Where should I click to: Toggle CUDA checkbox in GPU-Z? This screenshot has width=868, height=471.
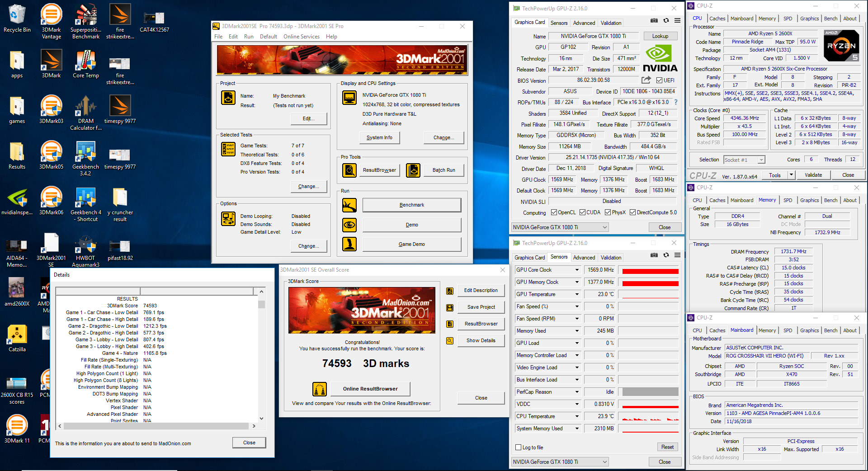pos(583,212)
